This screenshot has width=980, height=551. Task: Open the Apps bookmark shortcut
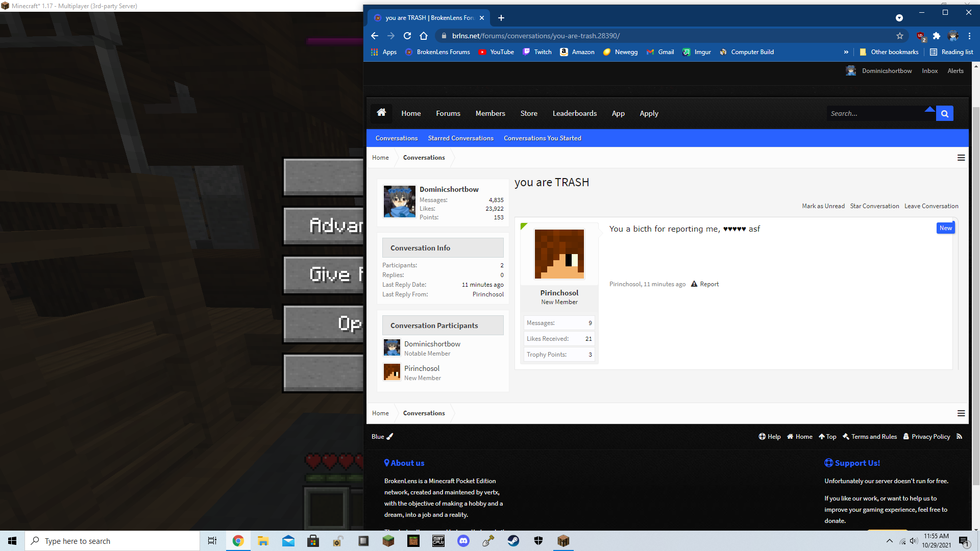click(384, 52)
